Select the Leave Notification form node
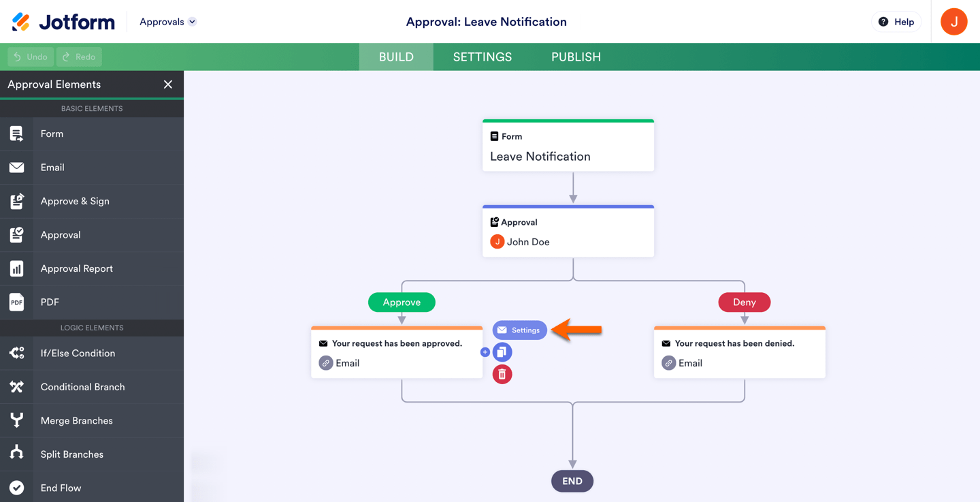The image size is (980, 502). pos(568,146)
